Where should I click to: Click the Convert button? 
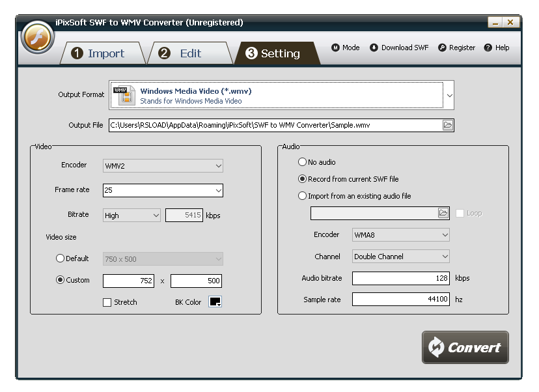tap(465, 347)
